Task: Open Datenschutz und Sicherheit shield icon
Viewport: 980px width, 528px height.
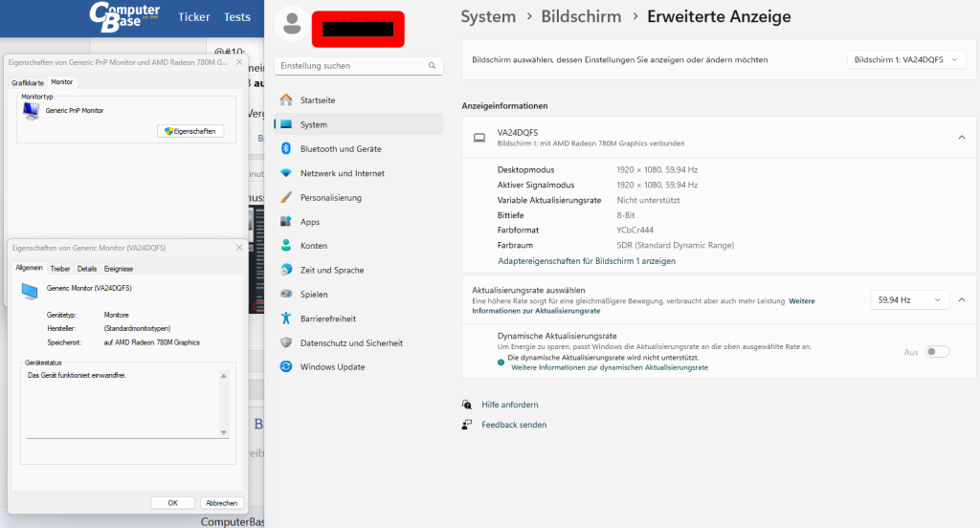Action: coord(286,342)
